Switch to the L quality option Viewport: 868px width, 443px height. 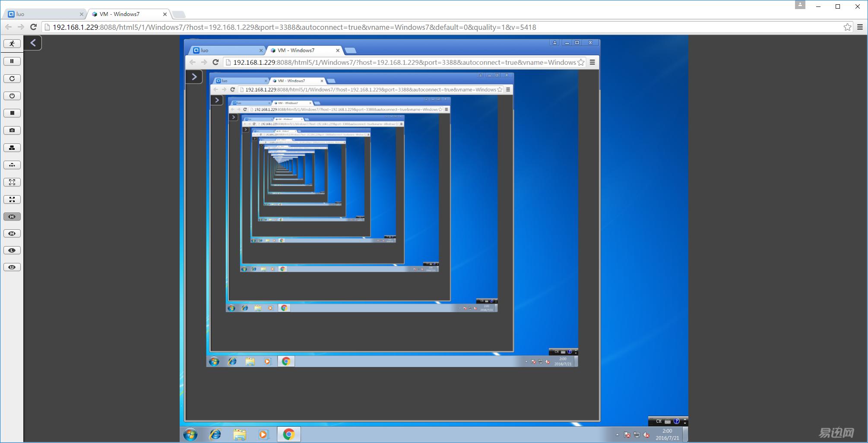click(12, 250)
